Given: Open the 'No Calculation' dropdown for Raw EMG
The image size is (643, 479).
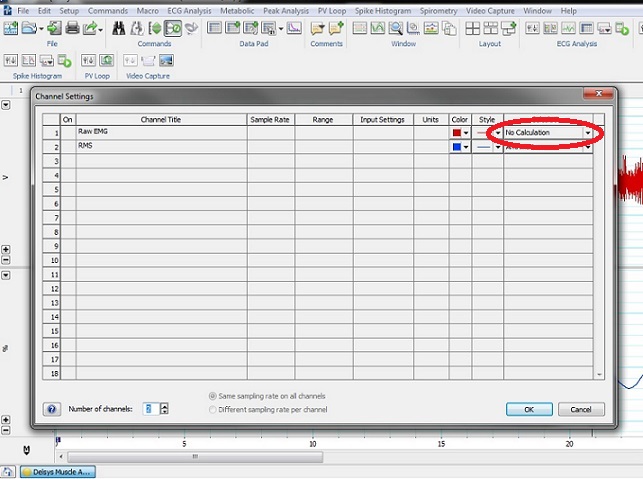Looking at the screenshot, I should (587, 132).
